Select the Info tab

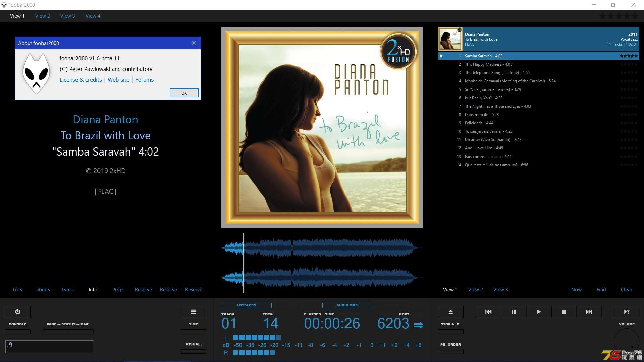click(93, 290)
